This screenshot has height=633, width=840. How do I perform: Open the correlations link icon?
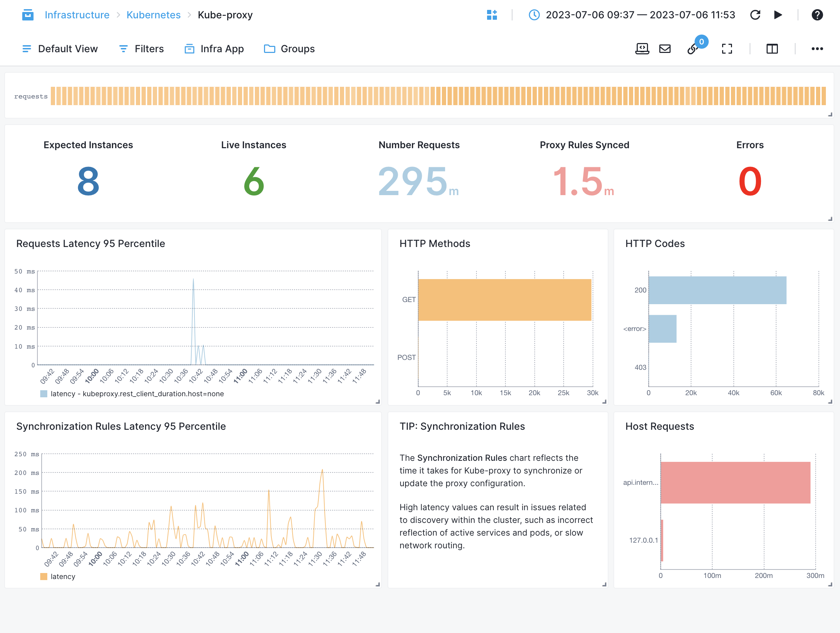pyautogui.click(x=692, y=49)
